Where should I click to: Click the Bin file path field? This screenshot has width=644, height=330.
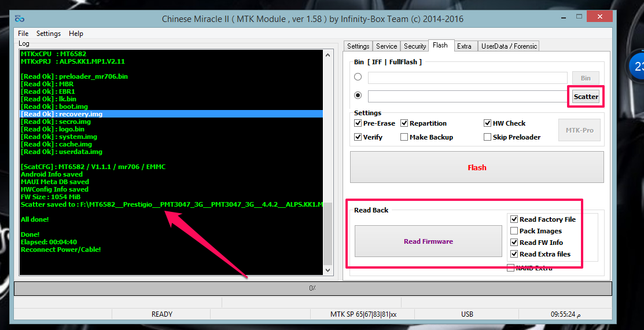point(468,78)
